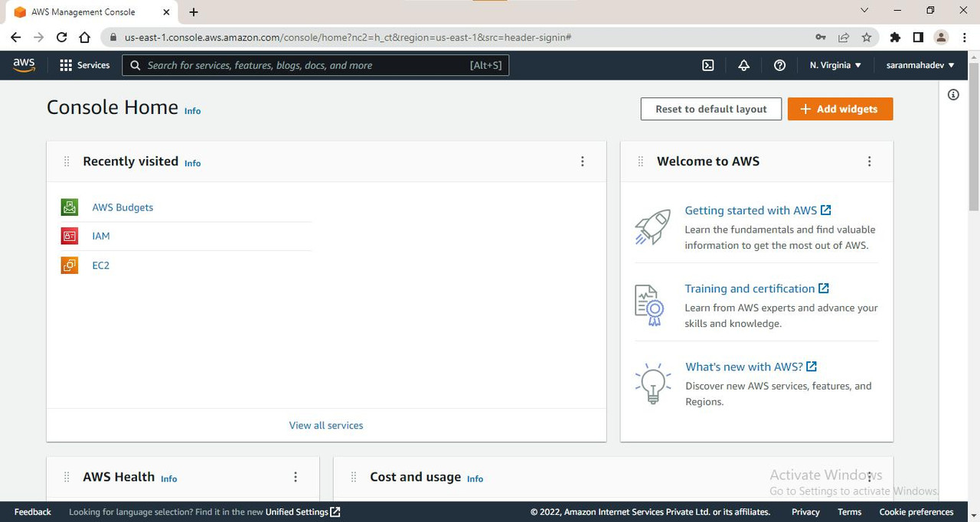Click the AWS Budgets service icon
Screen dimensions: 980x522
click(70, 207)
